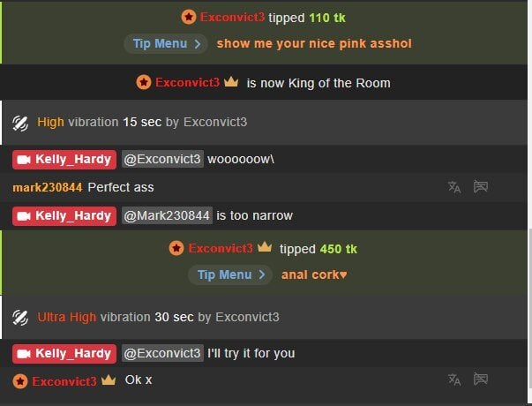Viewport: 532px width, 406px height.
Task: Click the star badge beside the "Ok x" message
Action: [20, 381]
